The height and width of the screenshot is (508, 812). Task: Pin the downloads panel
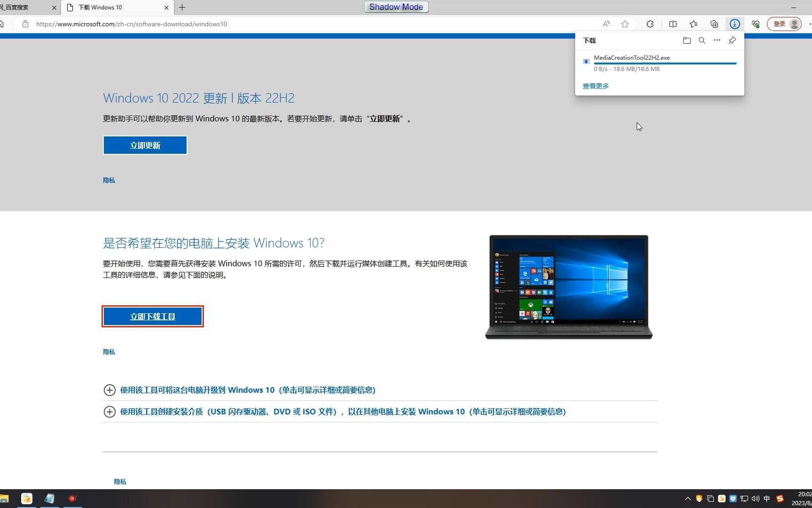tap(732, 40)
